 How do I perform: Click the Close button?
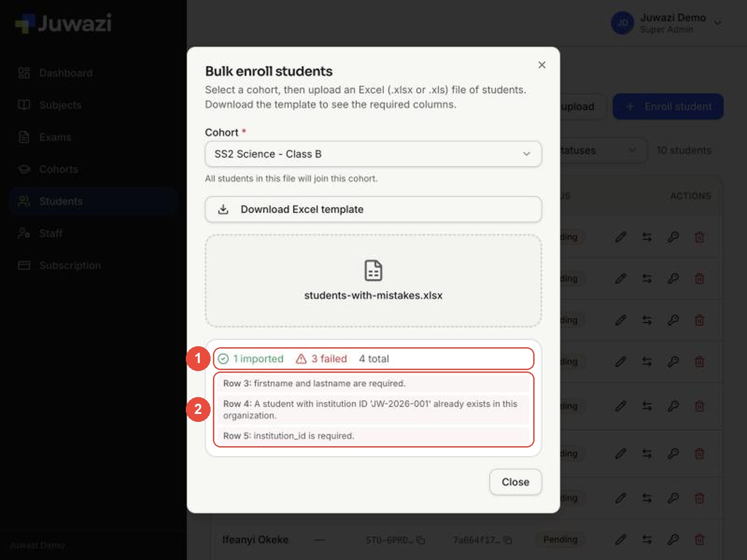coord(515,482)
